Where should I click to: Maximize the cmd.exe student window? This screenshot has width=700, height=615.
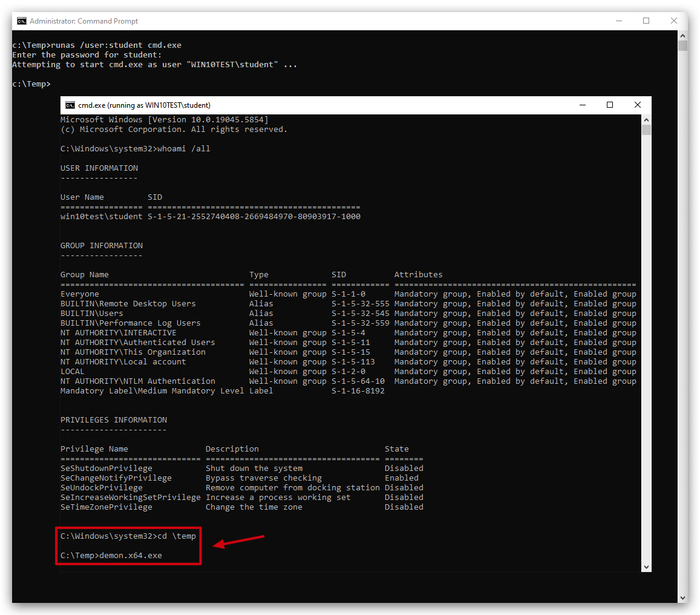pos(610,105)
